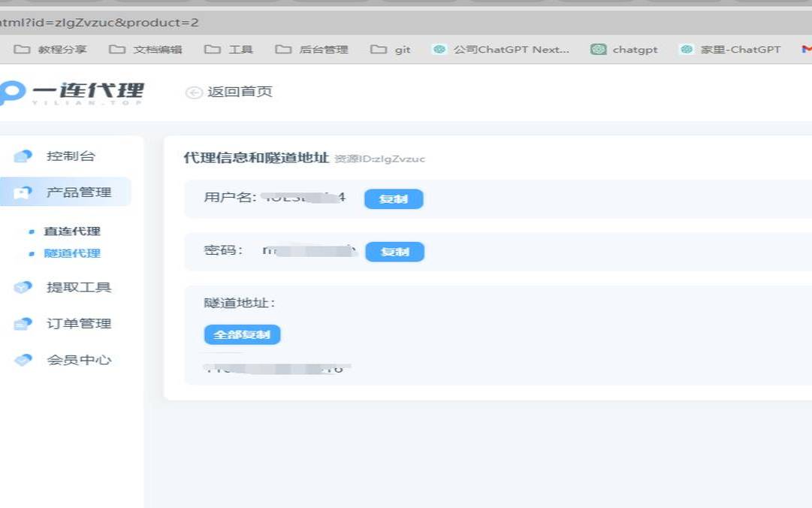The width and height of the screenshot is (812, 508).
Task: Select 直连代理 submenu item
Action: (x=72, y=231)
